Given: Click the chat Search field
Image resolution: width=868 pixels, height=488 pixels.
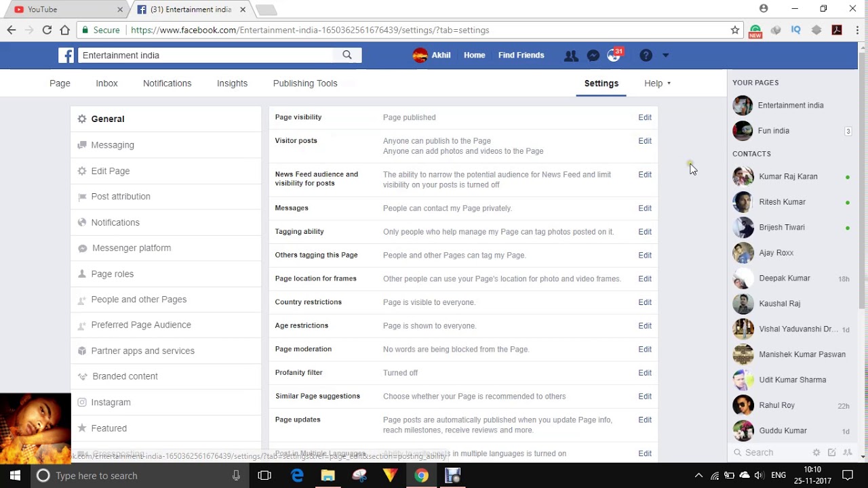Looking at the screenshot, I should [770, 453].
